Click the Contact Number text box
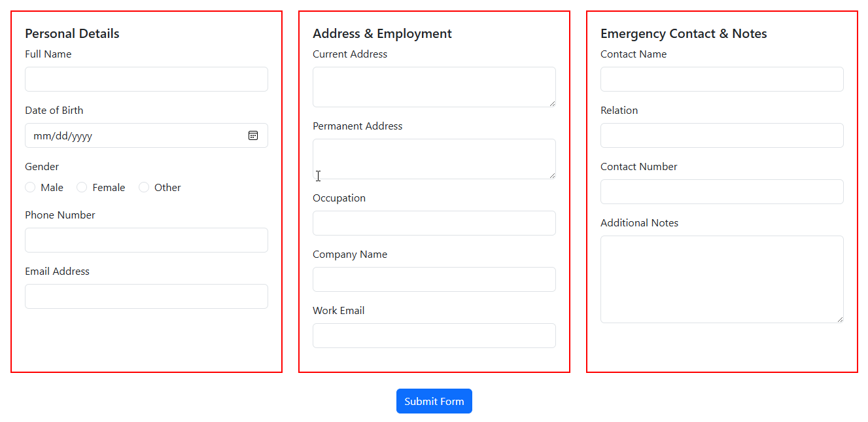The image size is (868, 422). click(722, 192)
